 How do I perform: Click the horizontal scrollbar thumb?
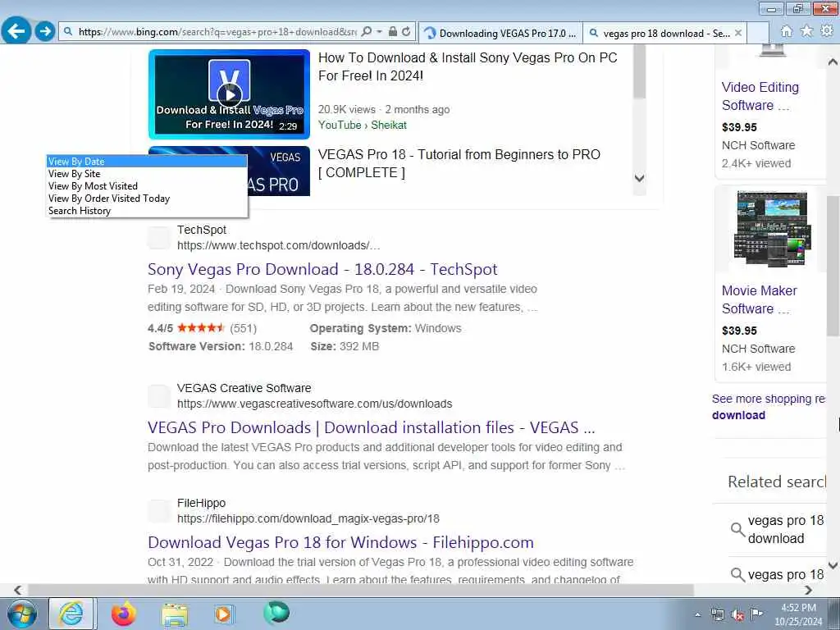[361, 590]
